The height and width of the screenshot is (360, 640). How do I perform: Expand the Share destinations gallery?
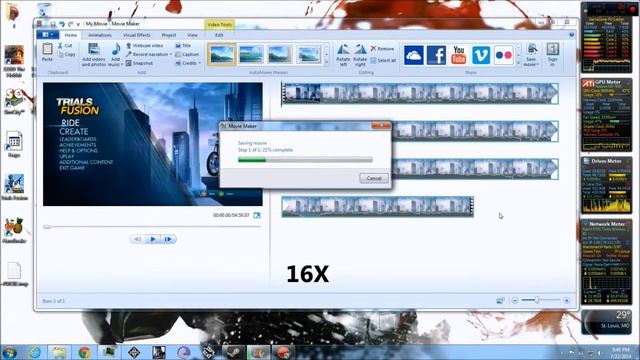(x=518, y=63)
